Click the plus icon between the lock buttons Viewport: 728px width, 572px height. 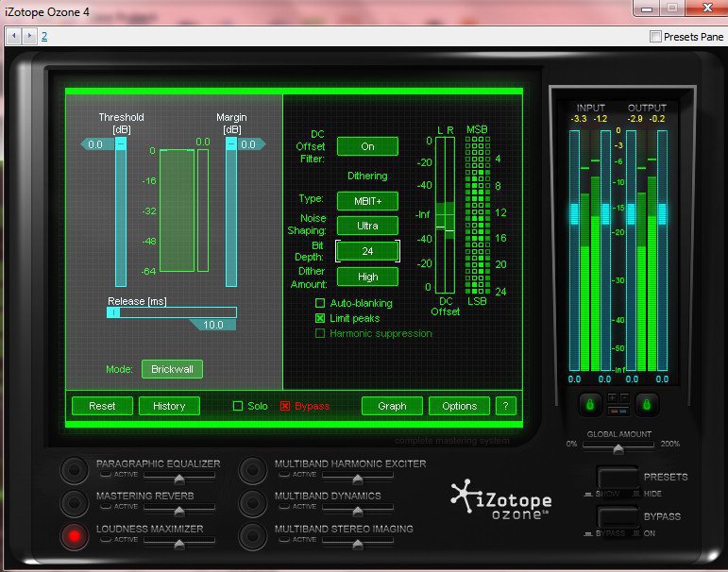(x=612, y=398)
